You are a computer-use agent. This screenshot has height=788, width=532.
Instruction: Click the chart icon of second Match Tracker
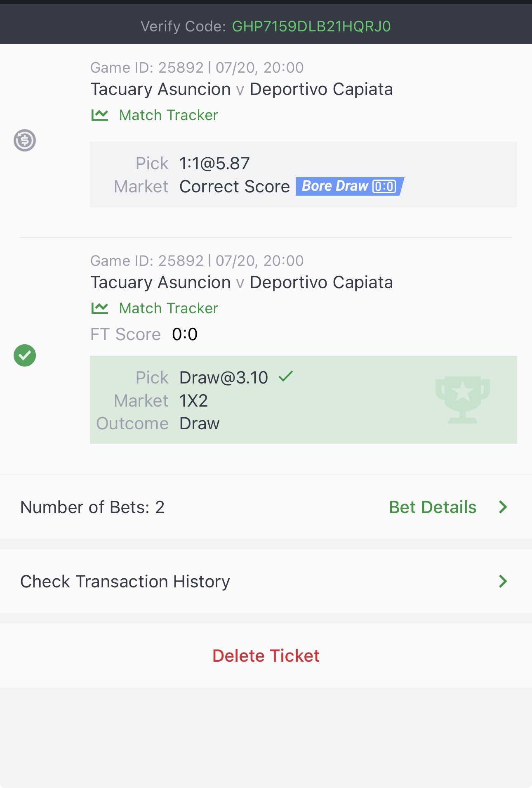point(99,308)
